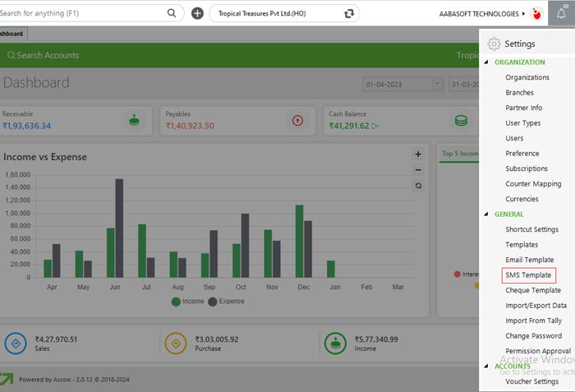The width and height of the screenshot is (575, 392).
Task: Click the sync icon beside organization name
Action: [350, 13]
